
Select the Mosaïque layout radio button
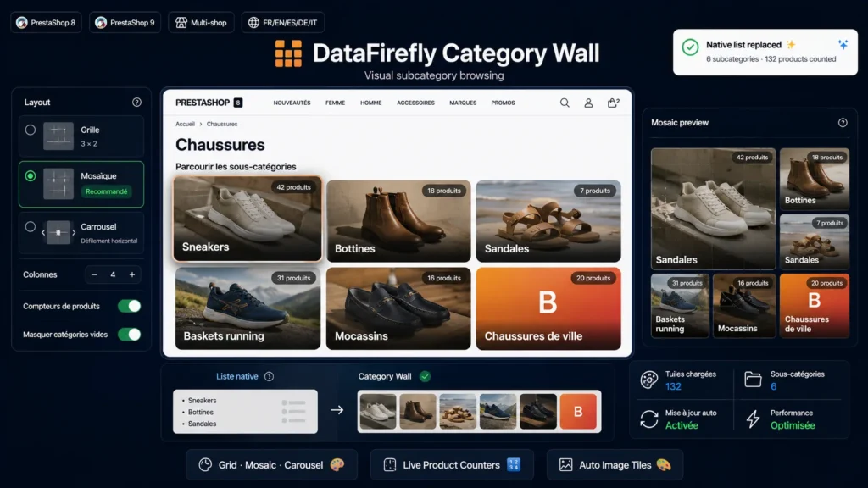point(31,176)
